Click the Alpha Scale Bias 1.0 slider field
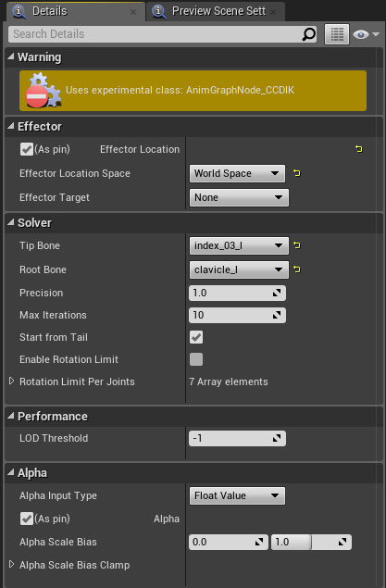 (x=311, y=542)
